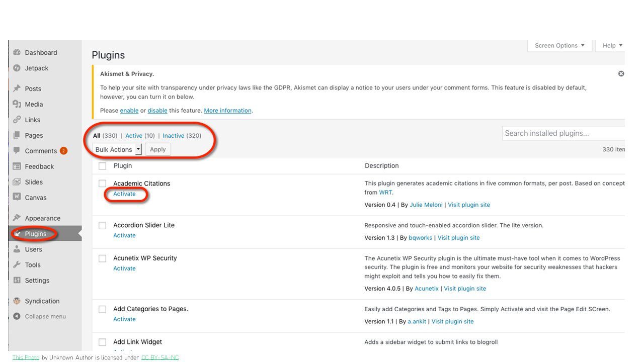Go to Users in sidebar
The height and width of the screenshot is (362, 644).
tap(34, 249)
